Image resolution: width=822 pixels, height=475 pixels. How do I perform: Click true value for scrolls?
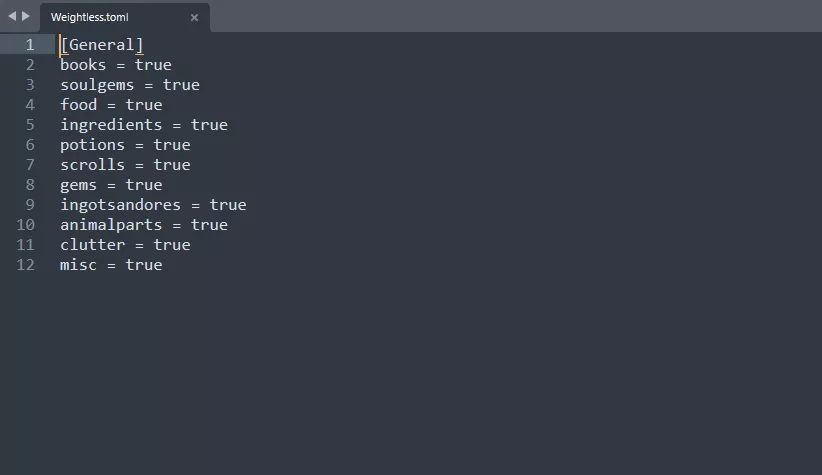coord(172,165)
